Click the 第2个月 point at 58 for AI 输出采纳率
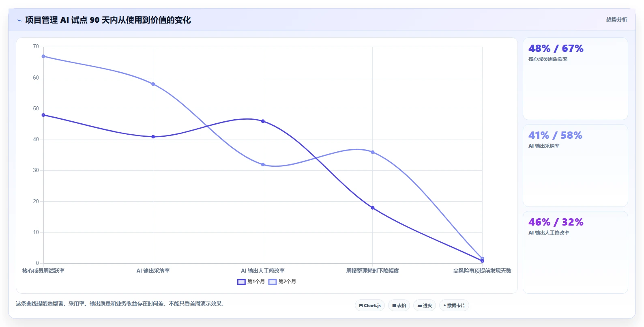This screenshot has height=327, width=644. click(153, 84)
